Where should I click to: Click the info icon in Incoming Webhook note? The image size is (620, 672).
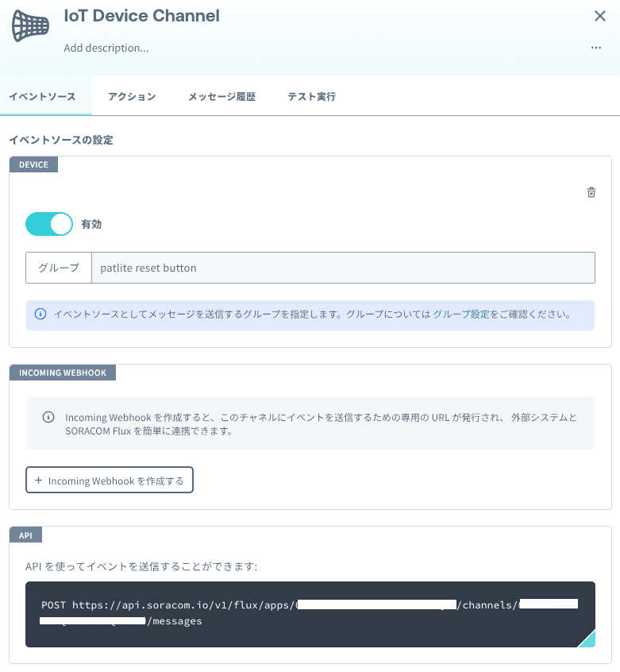pos(48,417)
